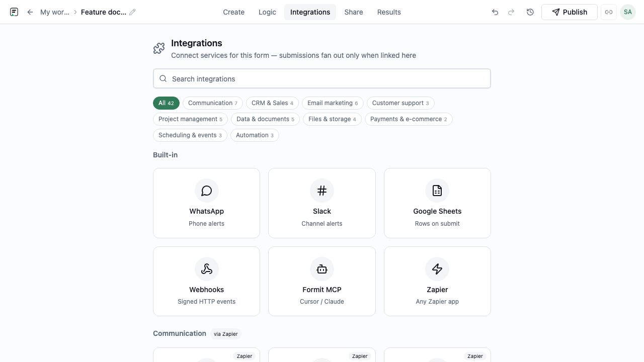The width and height of the screenshot is (644, 362).
Task: Click the Built-in section heading
Action: click(x=166, y=155)
